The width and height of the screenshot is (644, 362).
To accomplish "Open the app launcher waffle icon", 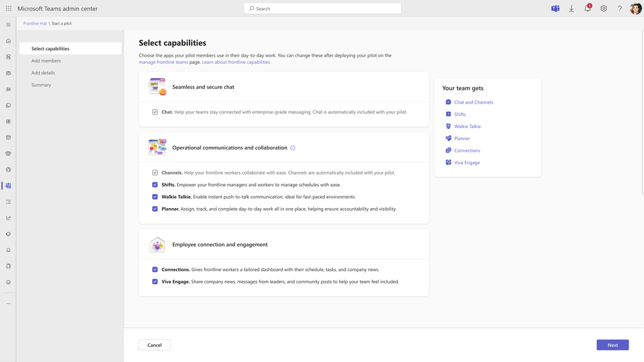I will click(8, 8).
